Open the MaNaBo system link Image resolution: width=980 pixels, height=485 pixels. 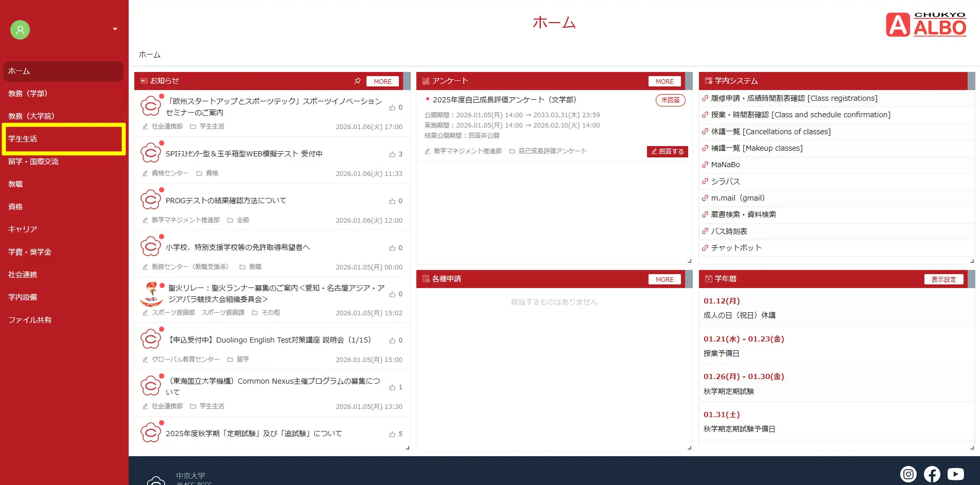pos(725,165)
